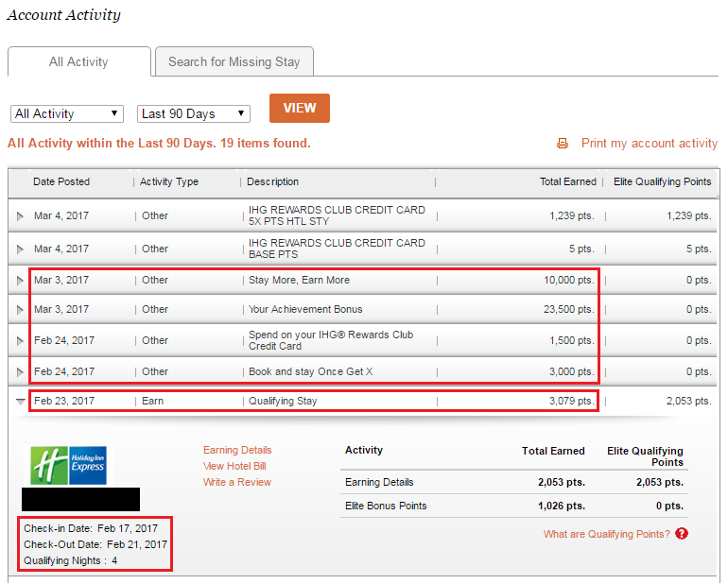
Task: Open the Earning Details link
Action: click(237, 450)
